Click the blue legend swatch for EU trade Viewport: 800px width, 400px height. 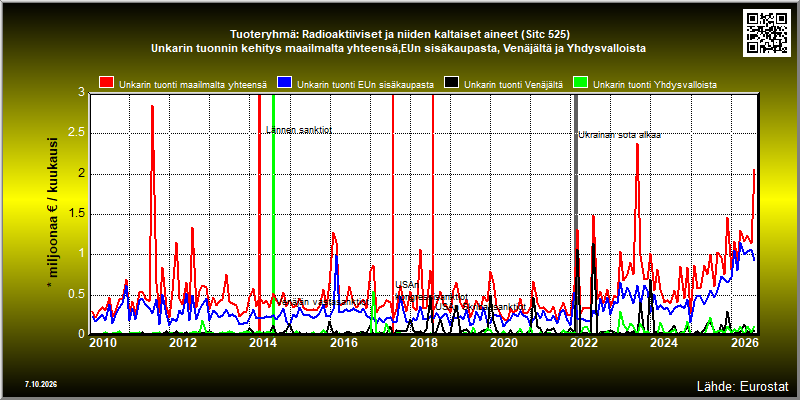click(x=284, y=83)
